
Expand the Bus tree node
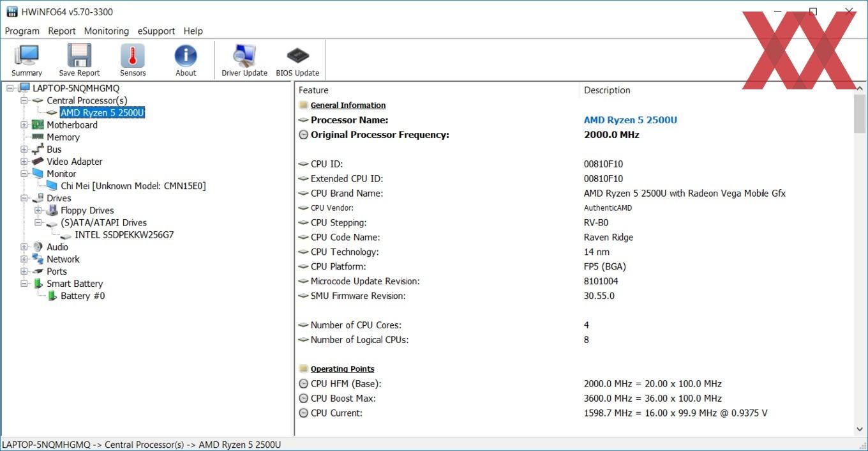click(24, 149)
